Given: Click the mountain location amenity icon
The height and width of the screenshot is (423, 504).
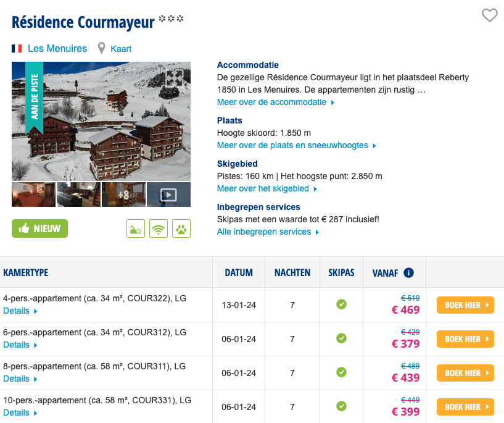Looking at the screenshot, I should tap(136, 228).
